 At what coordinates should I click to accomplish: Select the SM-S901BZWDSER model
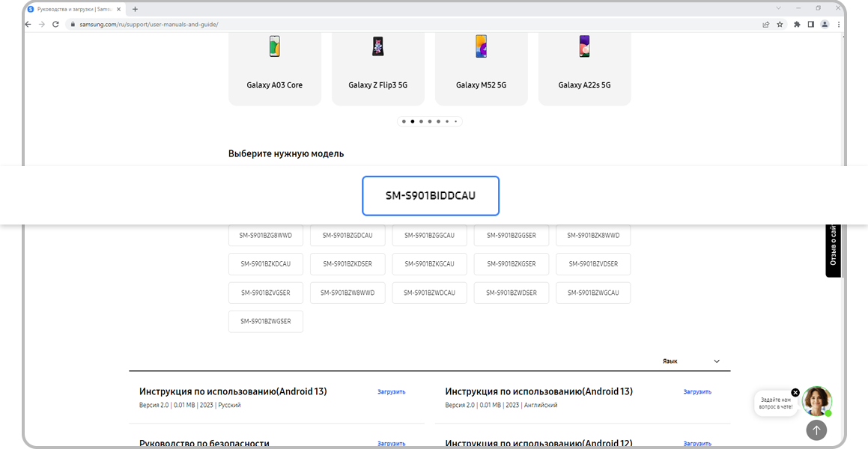point(512,293)
